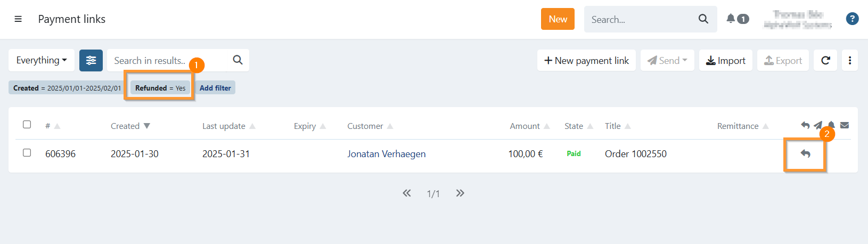The image size is (868, 244).
Task: Open the help question mark icon
Action: coord(852,19)
